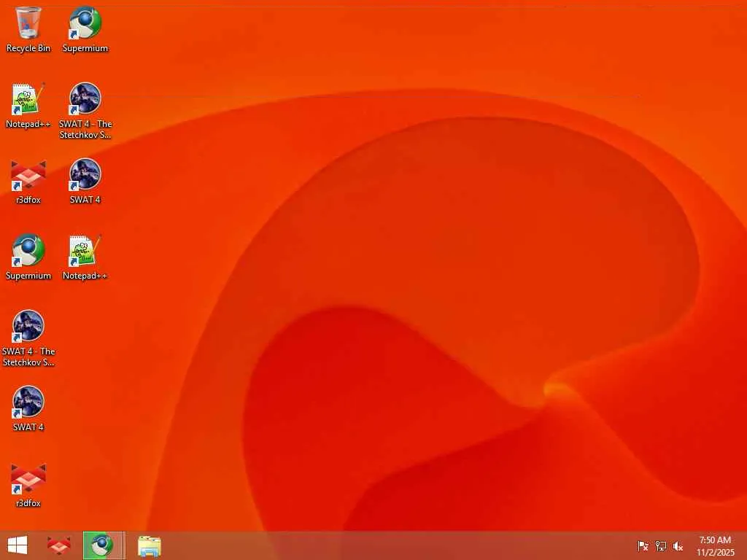
Task: Select the Recycle Bin desktop icon
Action: 28,29
